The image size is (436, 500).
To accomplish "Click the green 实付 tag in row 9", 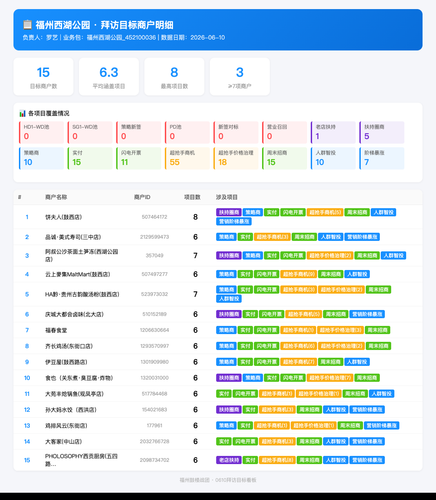I will click(245, 362).
